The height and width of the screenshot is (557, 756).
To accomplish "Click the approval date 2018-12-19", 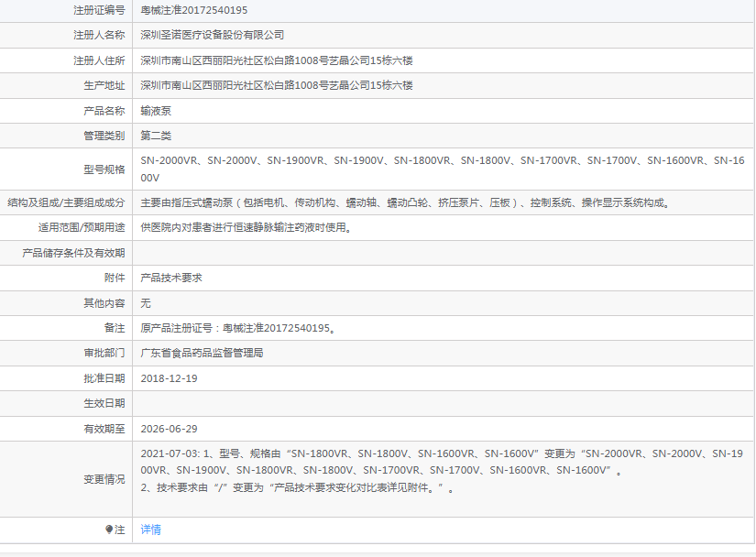I will (x=170, y=378).
